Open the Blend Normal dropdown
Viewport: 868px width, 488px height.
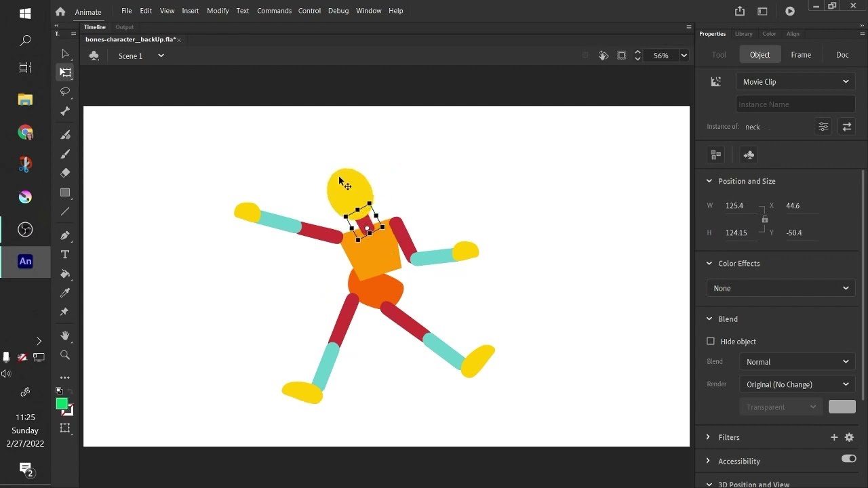797,362
